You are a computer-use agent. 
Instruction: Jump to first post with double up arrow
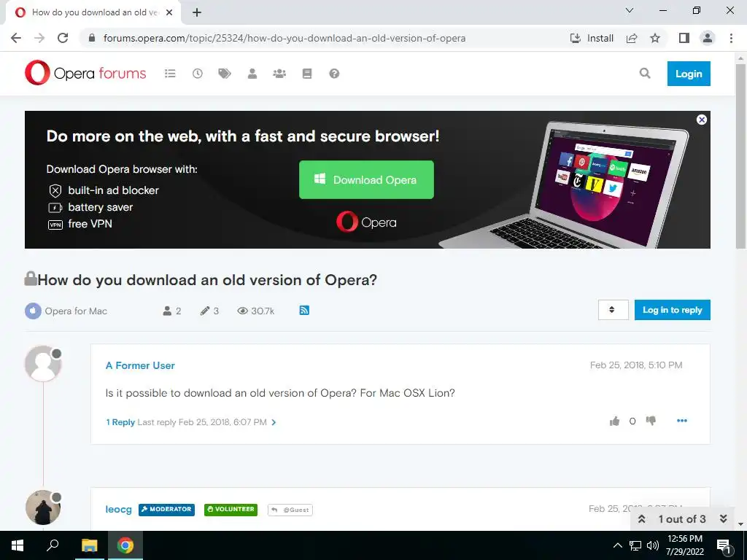[x=642, y=519]
